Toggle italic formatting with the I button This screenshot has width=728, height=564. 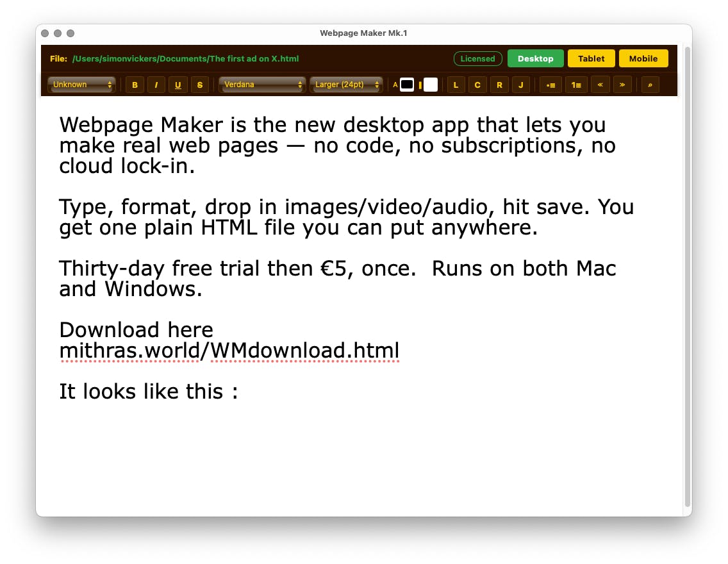[156, 85]
